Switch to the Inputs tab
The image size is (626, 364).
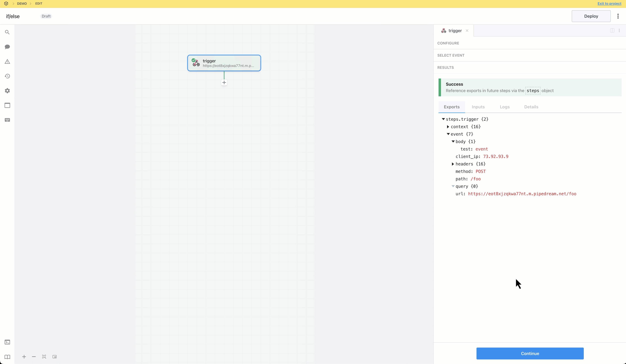tap(478, 107)
